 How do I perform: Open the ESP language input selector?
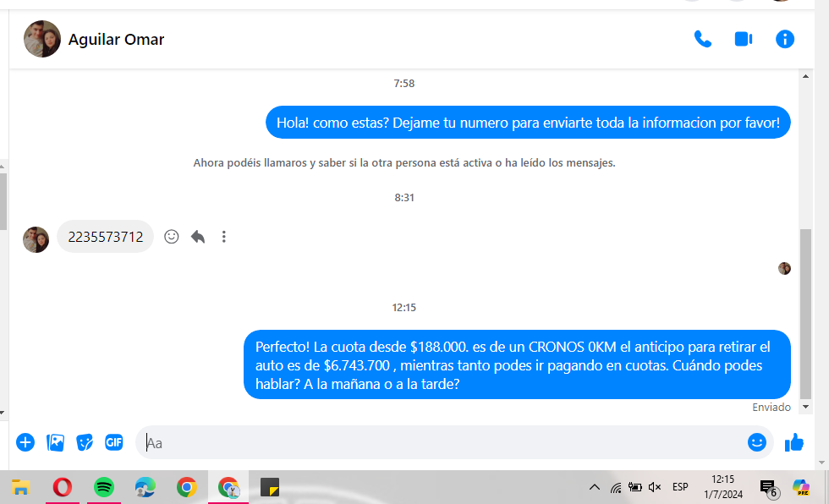point(680,488)
